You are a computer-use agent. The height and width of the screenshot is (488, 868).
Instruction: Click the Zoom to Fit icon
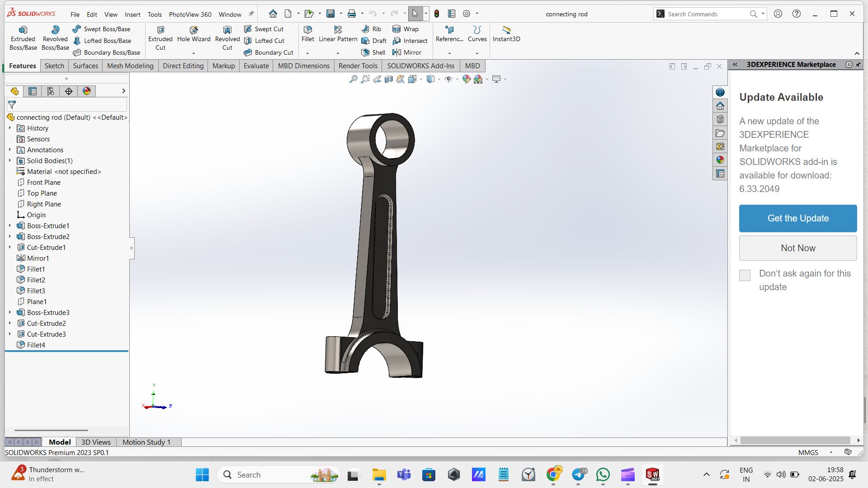(x=354, y=80)
